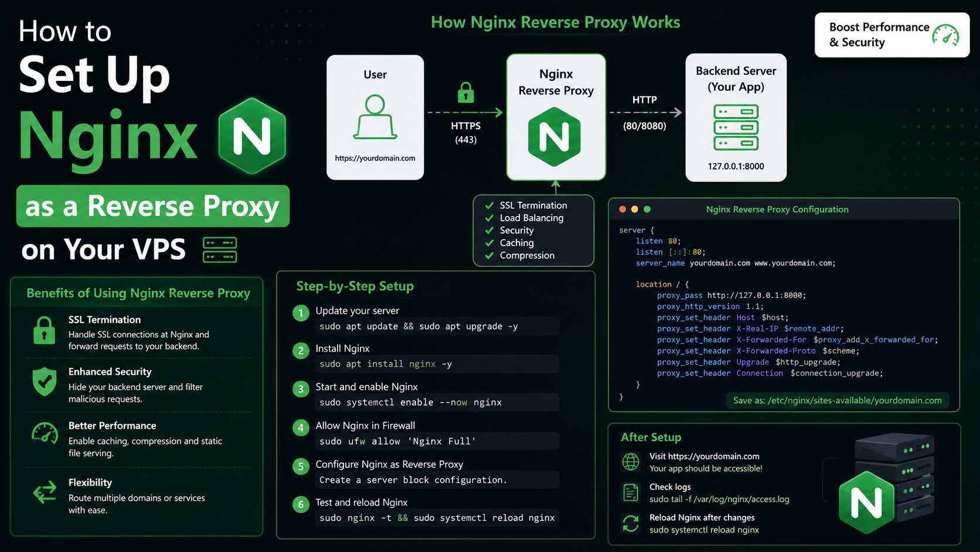Click 'Create a server block configuration.' text

coord(413,480)
